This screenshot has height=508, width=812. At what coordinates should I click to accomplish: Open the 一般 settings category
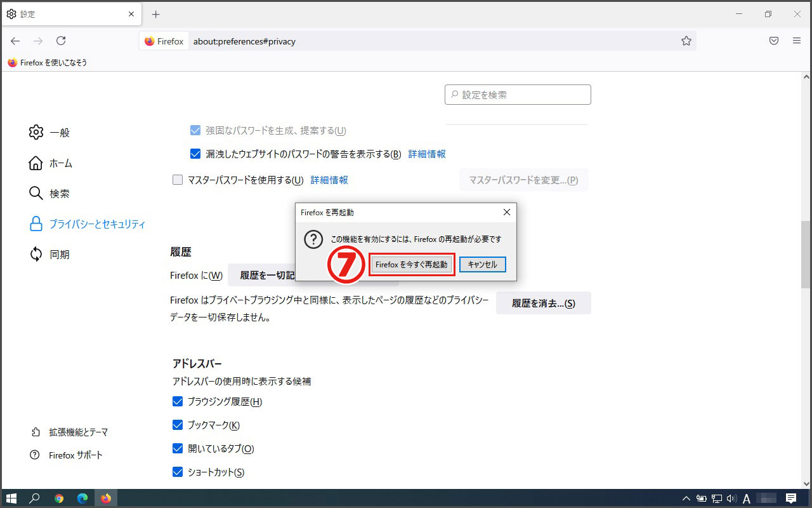(49, 132)
